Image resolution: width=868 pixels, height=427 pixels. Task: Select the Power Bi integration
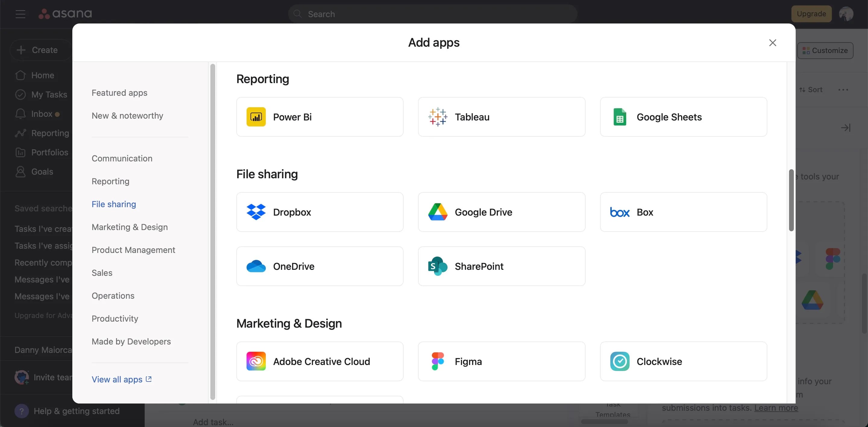pos(319,117)
